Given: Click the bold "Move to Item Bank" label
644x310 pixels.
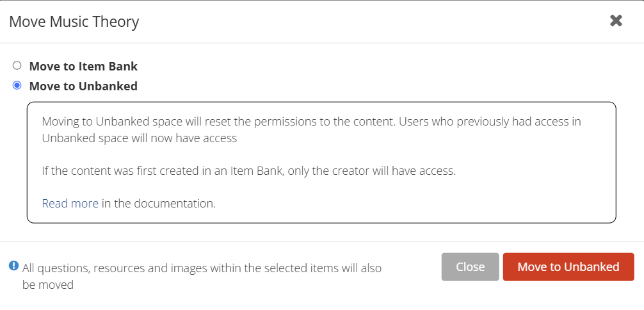Looking at the screenshot, I should click(83, 66).
